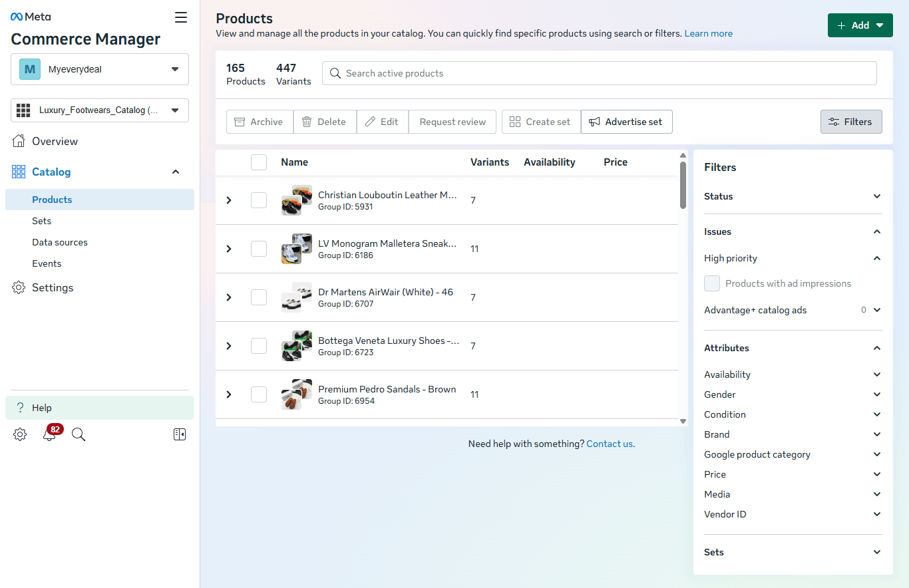Viewport: 909px width, 588px height.
Task: Click the collapse sidebar panel icon
Action: (179, 434)
